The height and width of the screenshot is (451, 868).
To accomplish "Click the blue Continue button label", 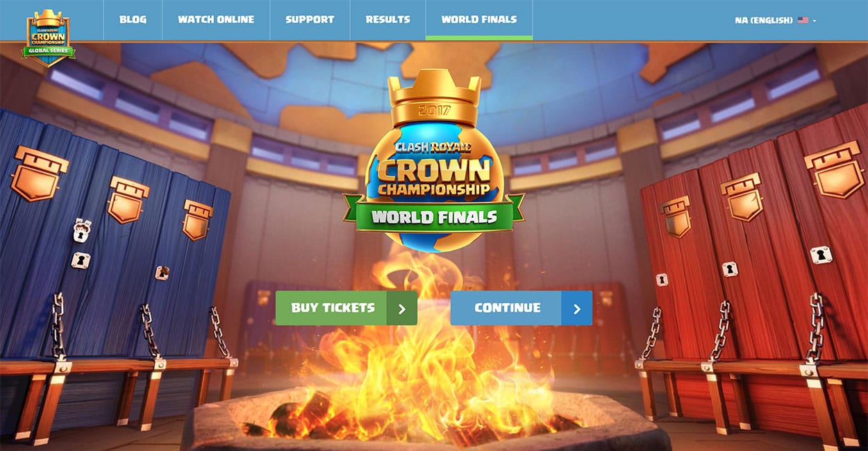I will (507, 308).
